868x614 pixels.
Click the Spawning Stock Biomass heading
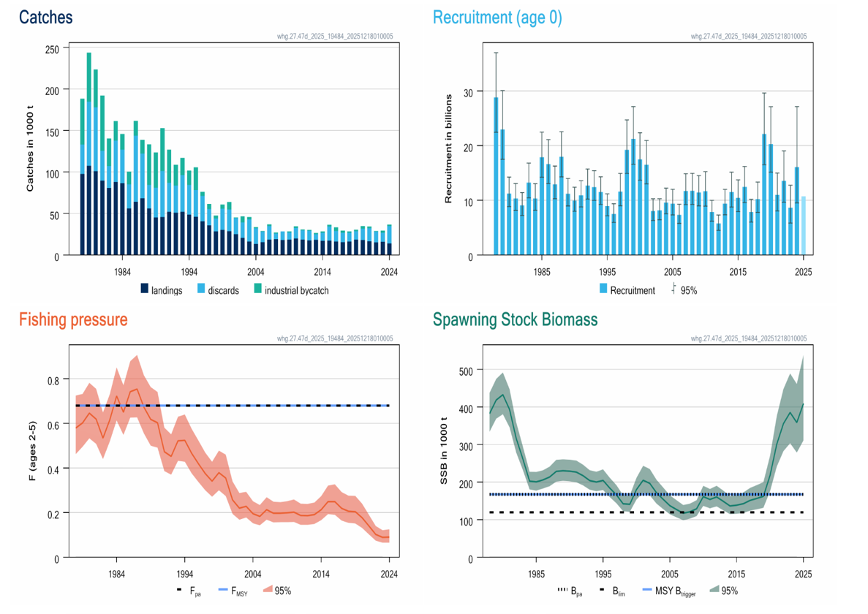515,319
